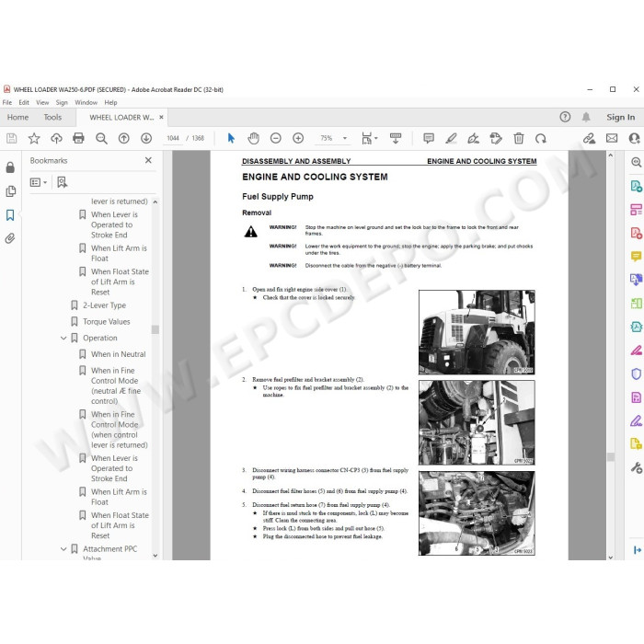Image resolution: width=644 pixels, height=644 pixels.
Task: Click the document vertical scrollbar thumb
Action: [x=611, y=456]
